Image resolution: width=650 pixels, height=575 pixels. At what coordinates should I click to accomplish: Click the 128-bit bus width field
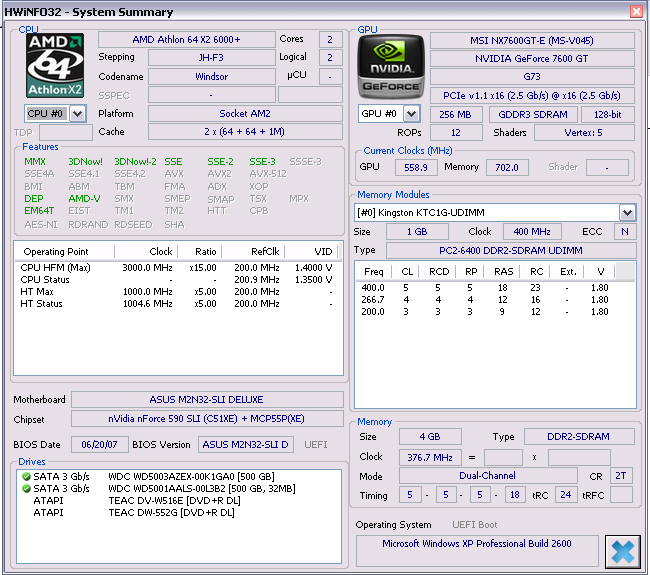click(x=608, y=114)
